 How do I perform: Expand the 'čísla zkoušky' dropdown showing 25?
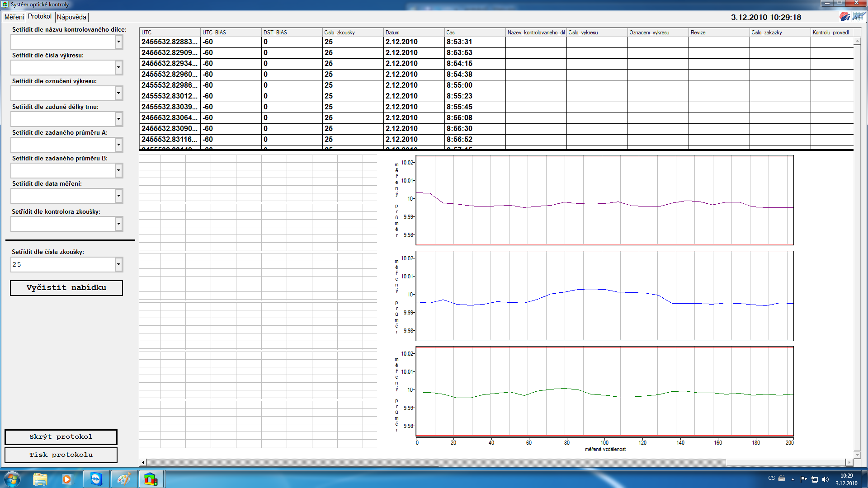(x=118, y=264)
